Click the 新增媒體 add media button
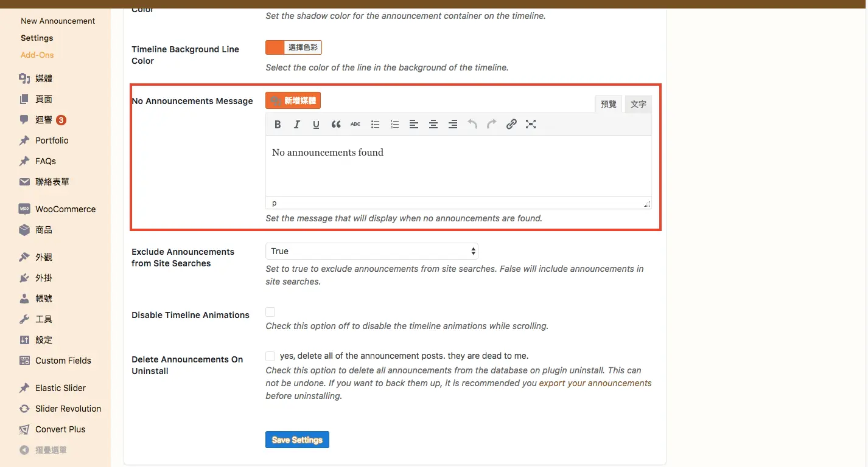 (293, 100)
